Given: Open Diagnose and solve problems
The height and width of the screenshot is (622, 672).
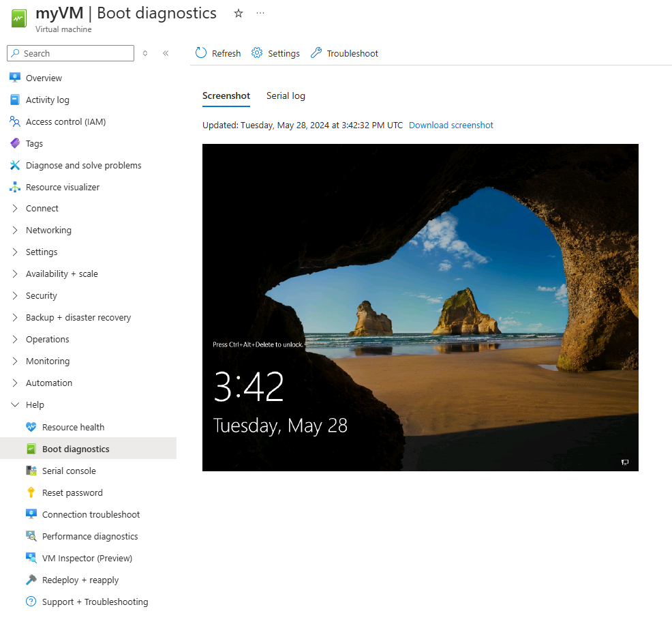Looking at the screenshot, I should (83, 165).
